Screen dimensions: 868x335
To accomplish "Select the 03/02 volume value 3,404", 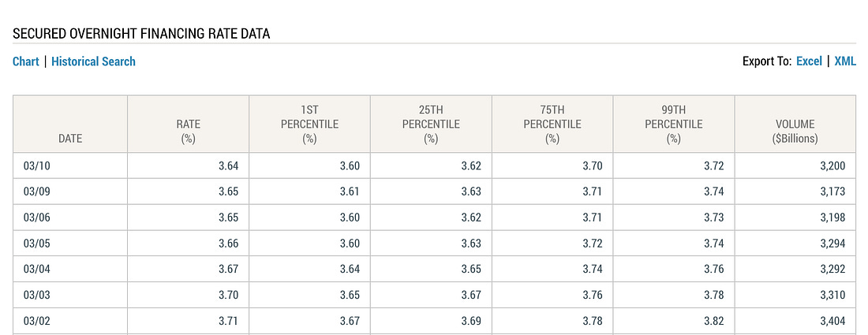I will point(832,321).
